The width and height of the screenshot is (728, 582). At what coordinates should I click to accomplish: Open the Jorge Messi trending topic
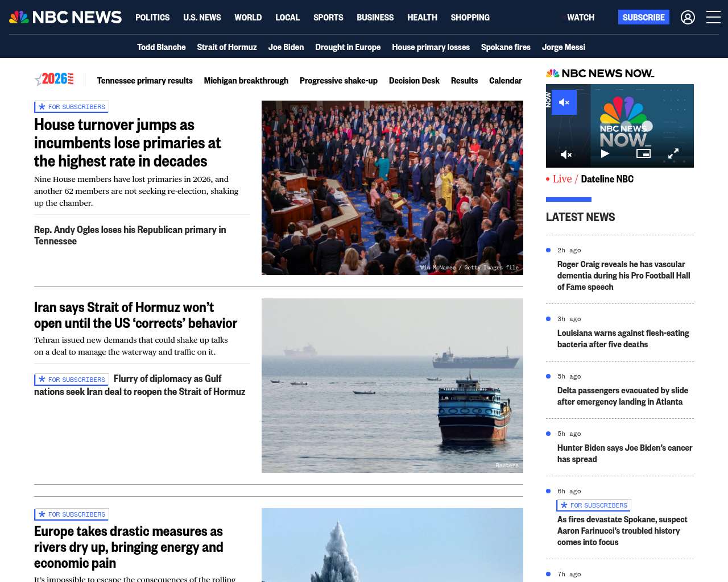(x=564, y=47)
